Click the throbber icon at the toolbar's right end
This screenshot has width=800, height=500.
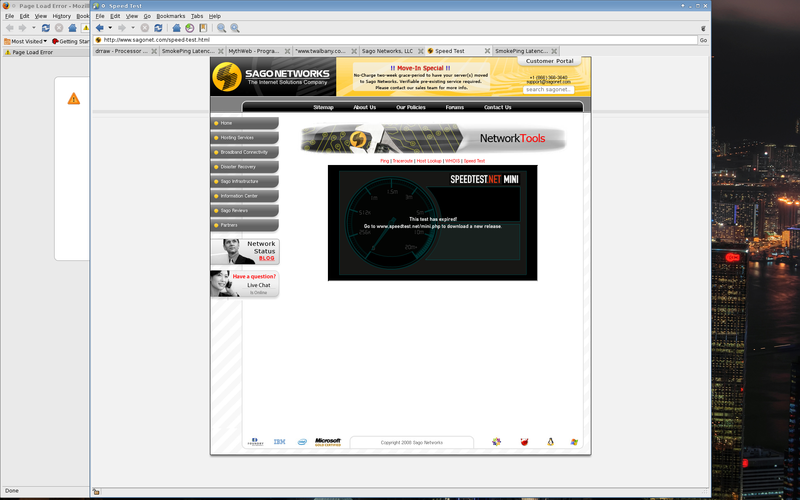[703, 29]
